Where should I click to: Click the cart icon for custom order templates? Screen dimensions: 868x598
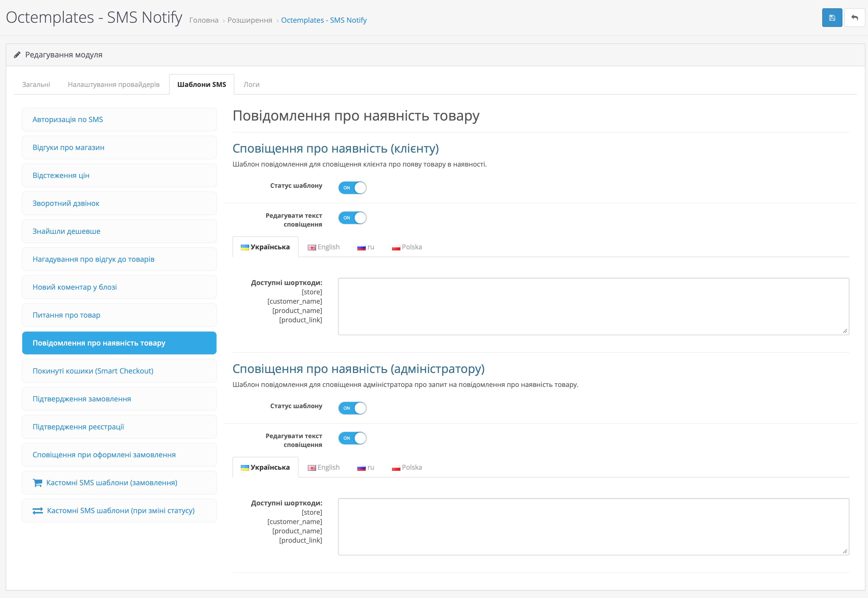(x=38, y=483)
